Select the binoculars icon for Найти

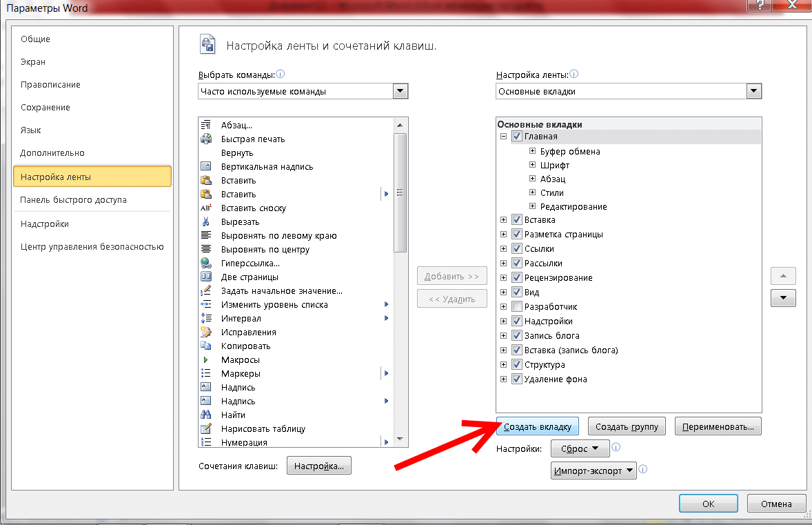(x=206, y=415)
